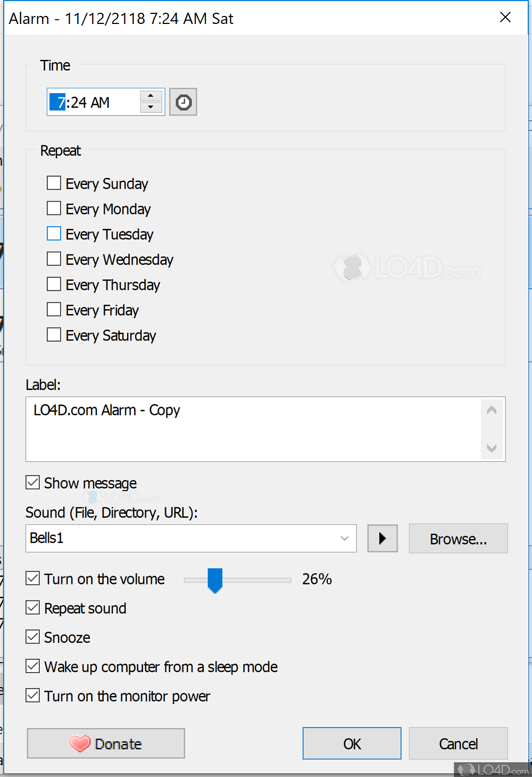Play the selected Bells1 sound
The width and height of the screenshot is (532, 777).
click(x=382, y=539)
